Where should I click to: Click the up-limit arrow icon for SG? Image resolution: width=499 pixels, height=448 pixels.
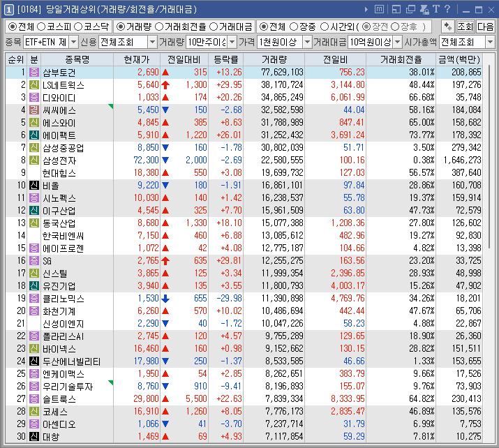tap(165, 261)
